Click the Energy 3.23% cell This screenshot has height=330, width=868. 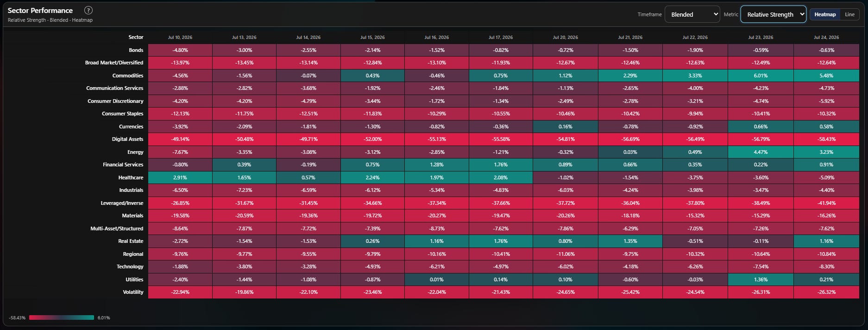[x=826, y=152]
